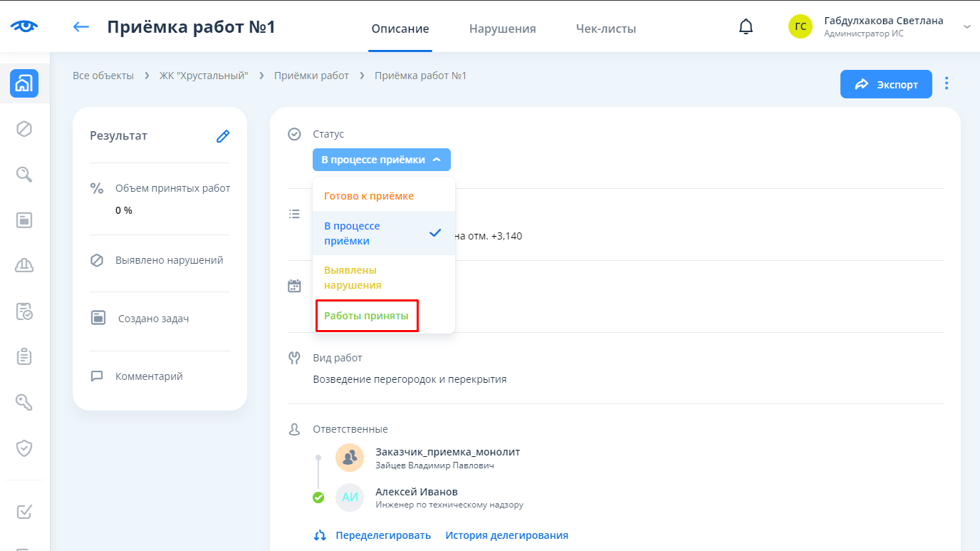Select status Готово к приёмке
Screen dimensions: 980x551
(x=369, y=196)
